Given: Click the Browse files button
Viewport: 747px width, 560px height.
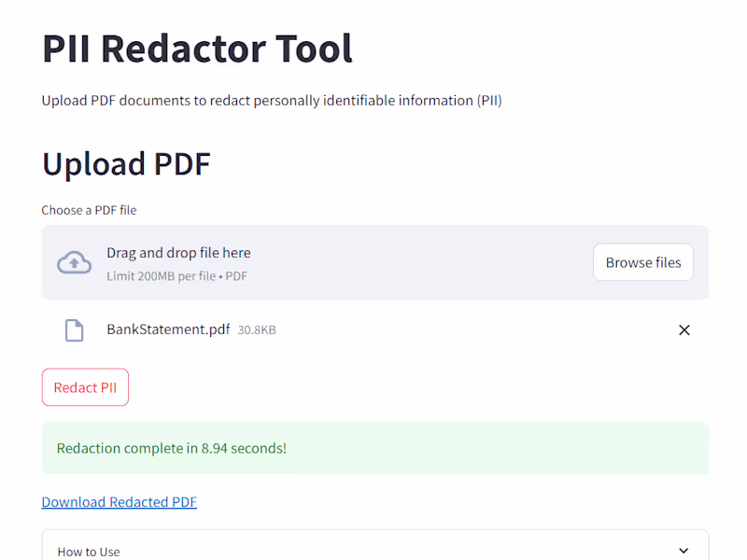Looking at the screenshot, I should coord(642,262).
